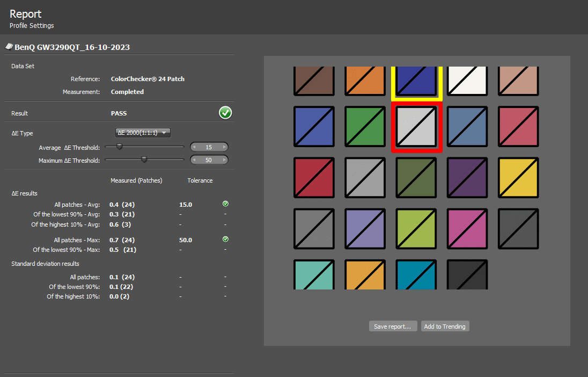This screenshot has height=377, width=588.
Task: Click the Save report button
Action: (x=393, y=327)
